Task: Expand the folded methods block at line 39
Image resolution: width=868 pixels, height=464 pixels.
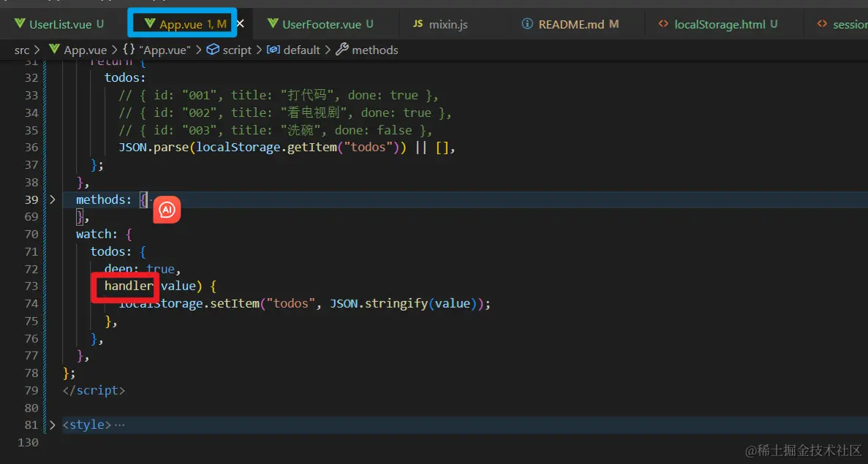Action: [x=53, y=199]
